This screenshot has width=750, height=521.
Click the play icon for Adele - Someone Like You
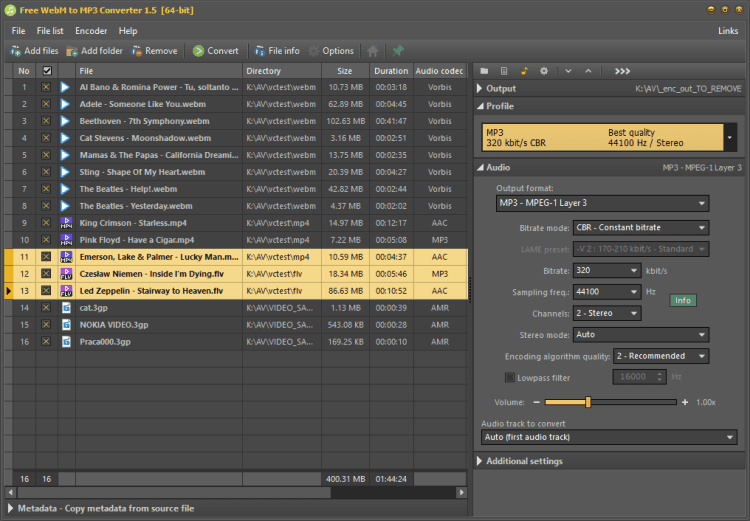coord(66,104)
